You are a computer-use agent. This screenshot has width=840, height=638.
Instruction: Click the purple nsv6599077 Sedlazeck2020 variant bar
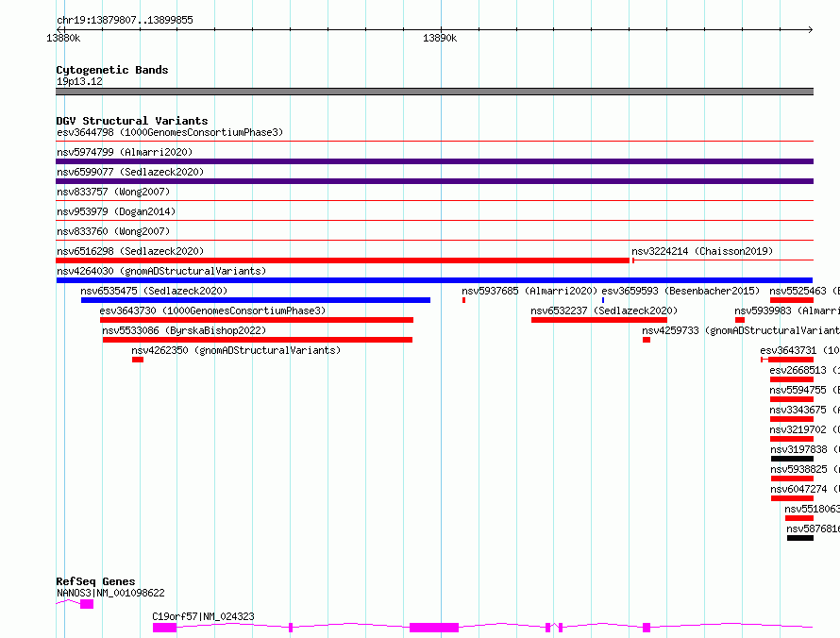pyautogui.click(x=434, y=181)
